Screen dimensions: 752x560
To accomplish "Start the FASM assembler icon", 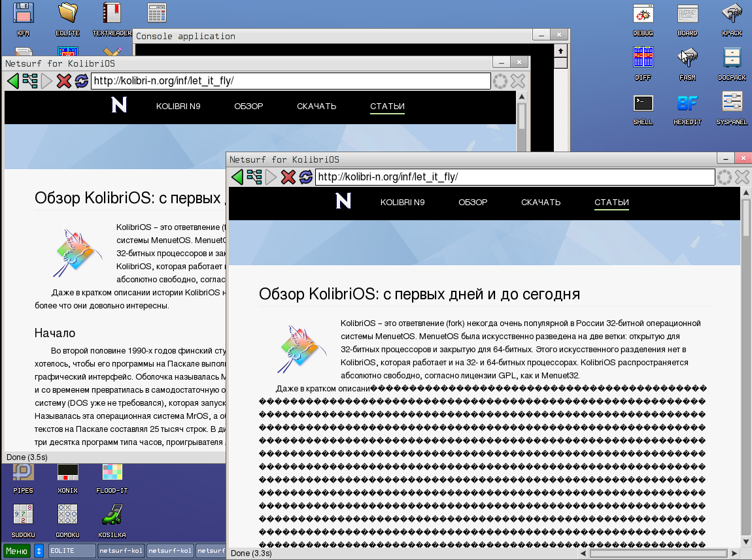I will 687,58.
